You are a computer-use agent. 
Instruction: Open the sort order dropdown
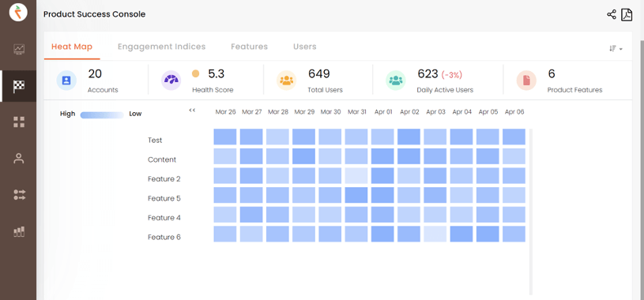(616, 49)
